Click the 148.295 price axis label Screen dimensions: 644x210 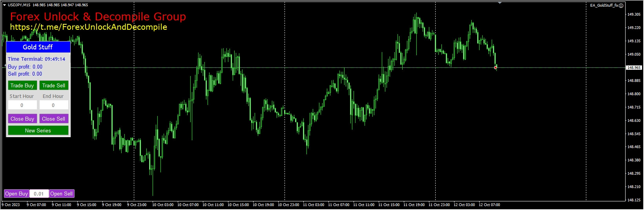tap(634, 174)
